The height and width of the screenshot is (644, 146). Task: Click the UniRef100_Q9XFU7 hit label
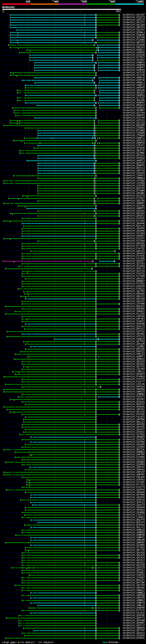click(134, 261)
